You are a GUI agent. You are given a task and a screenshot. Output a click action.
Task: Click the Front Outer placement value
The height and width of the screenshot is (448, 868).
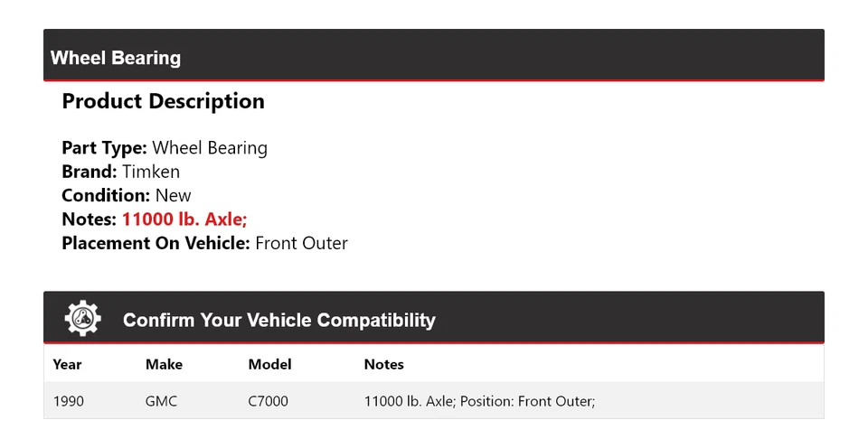tap(301, 242)
